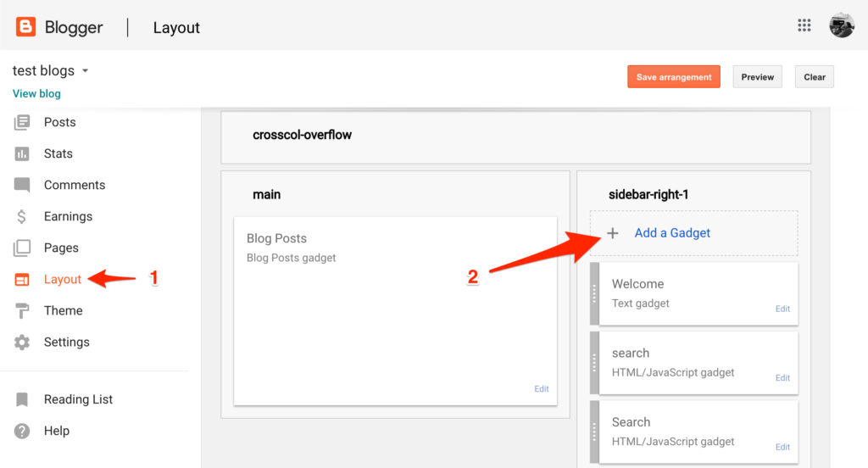The height and width of the screenshot is (468, 868).
Task: Open Comments in the sidebar menu
Action: coord(75,185)
